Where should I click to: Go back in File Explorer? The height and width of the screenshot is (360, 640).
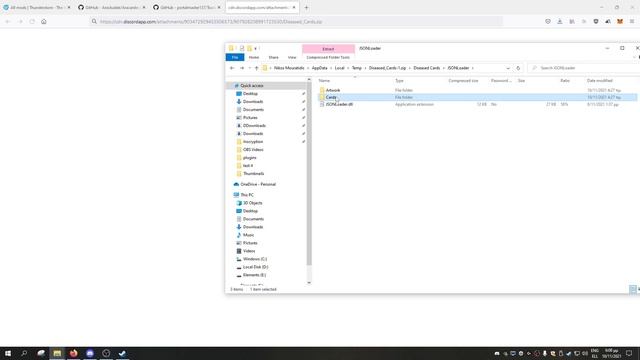(x=232, y=68)
